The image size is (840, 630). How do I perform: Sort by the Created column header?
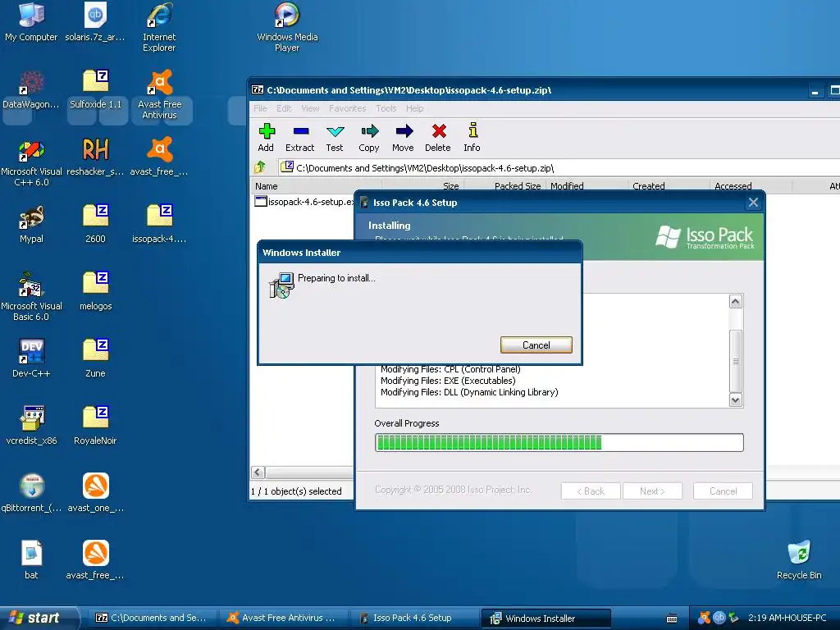(669, 186)
